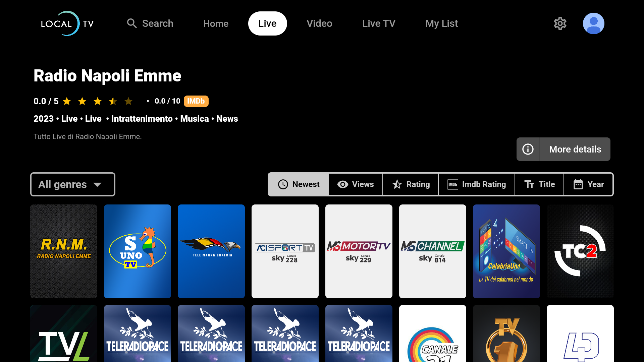
Task: Open the TVL channel tile
Action: pos(64,334)
